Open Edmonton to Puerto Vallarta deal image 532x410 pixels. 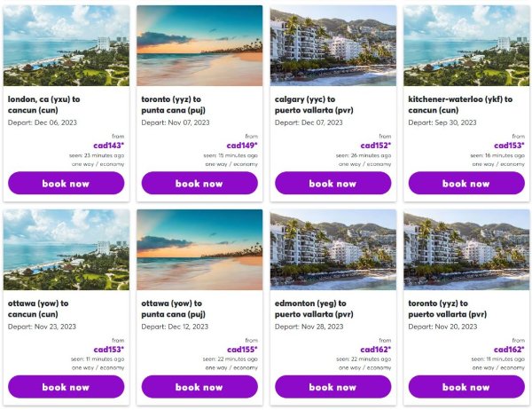coord(332,249)
